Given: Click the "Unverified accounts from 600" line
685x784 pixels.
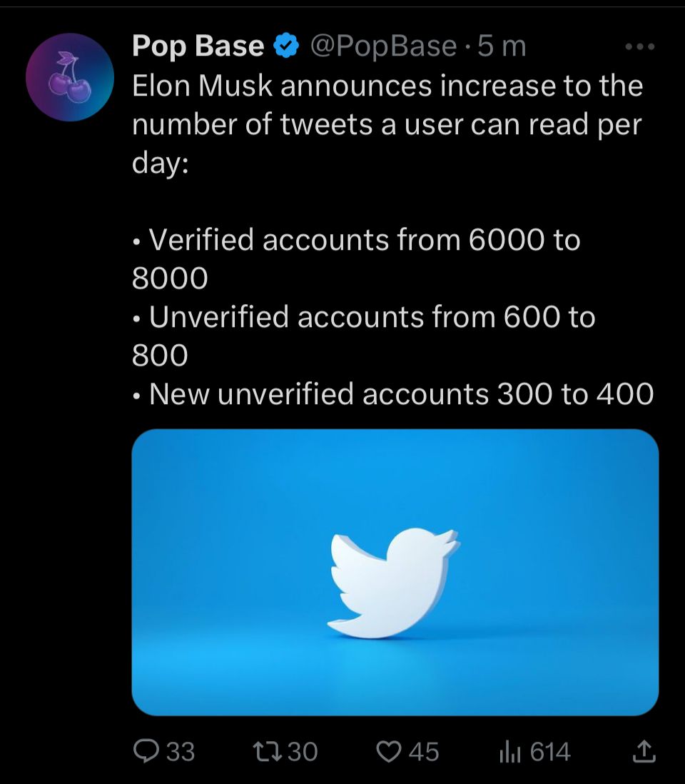Looking at the screenshot, I should tap(371, 317).
